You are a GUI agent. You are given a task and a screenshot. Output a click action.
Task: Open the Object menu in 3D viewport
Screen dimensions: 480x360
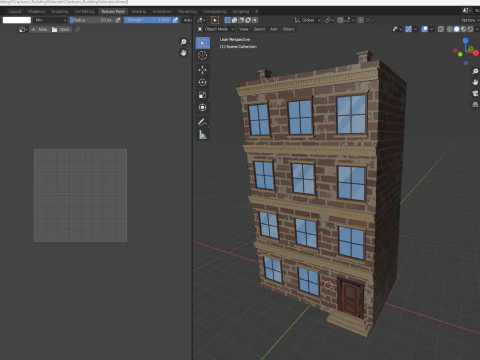(x=288, y=29)
